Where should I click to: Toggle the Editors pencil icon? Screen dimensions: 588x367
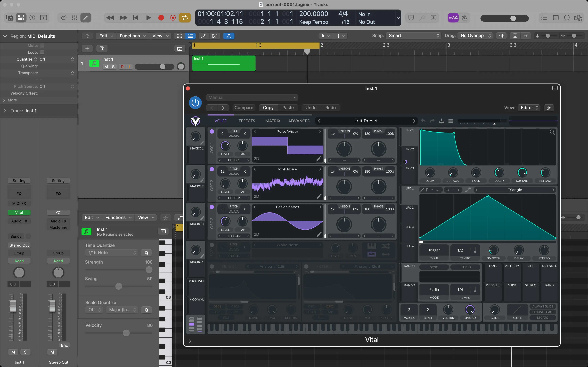pos(86,18)
